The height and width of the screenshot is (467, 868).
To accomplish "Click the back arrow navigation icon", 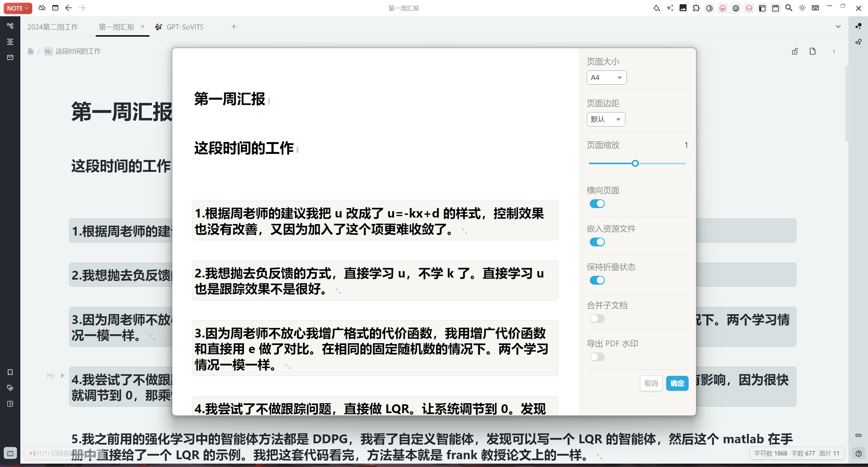I will pyautogui.click(x=69, y=8).
